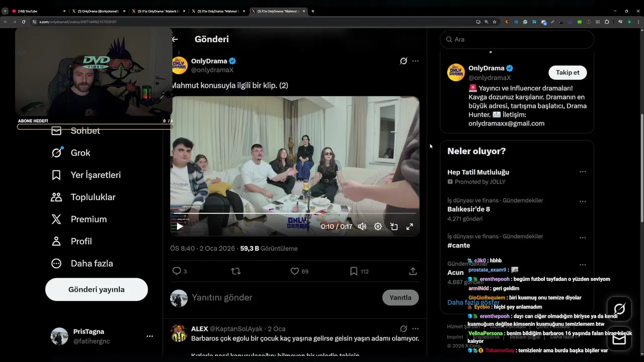Open the browser zoom magnifier icon

[x=486, y=22]
